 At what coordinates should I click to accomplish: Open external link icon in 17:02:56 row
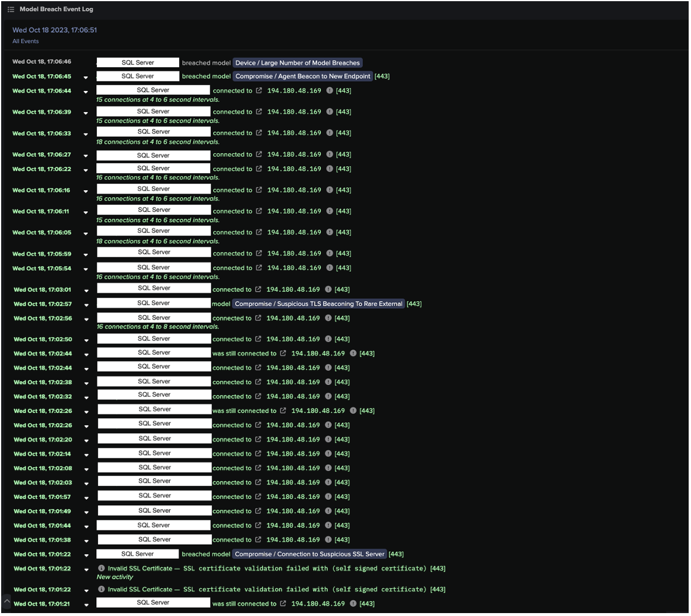tap(258, 318)
